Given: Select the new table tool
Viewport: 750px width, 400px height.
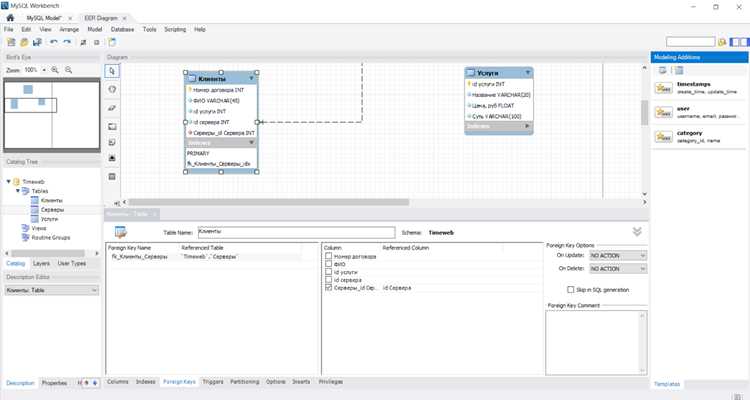Looking at the screenshot, I should pyautogui.click(x=112, y=177).
